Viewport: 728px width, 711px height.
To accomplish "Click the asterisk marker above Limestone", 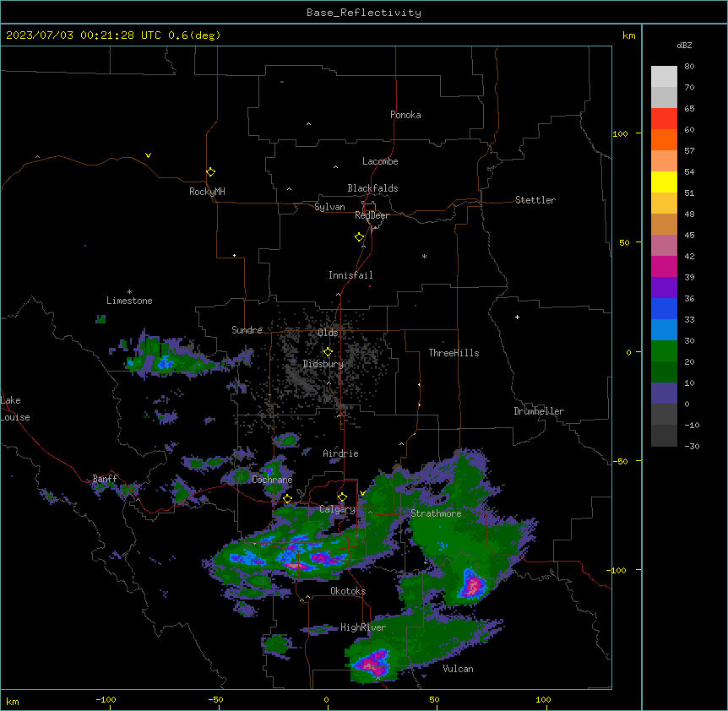I will 129,292.
